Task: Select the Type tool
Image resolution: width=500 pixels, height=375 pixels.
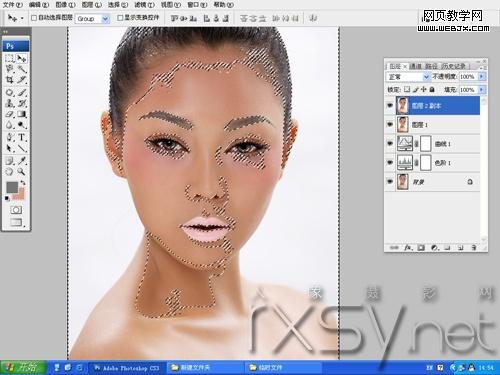Action: point(22,137)
